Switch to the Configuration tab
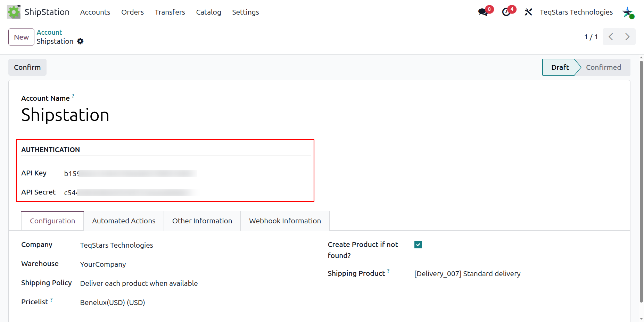 pyautogui.click(x=52, y=221)
